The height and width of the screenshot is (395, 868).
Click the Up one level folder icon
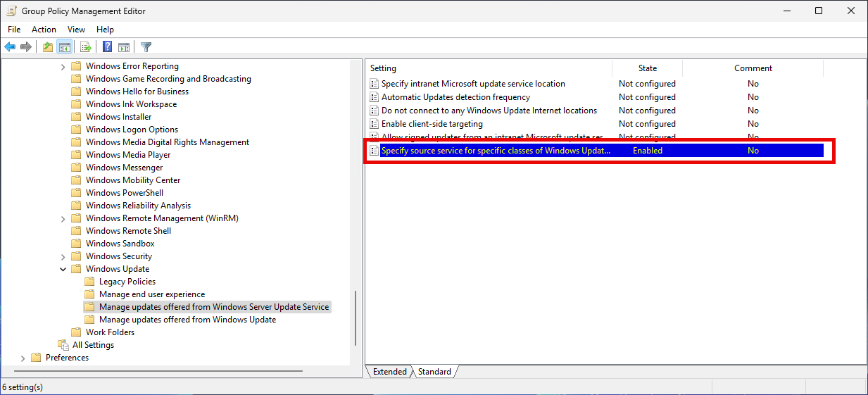(48, 47)
